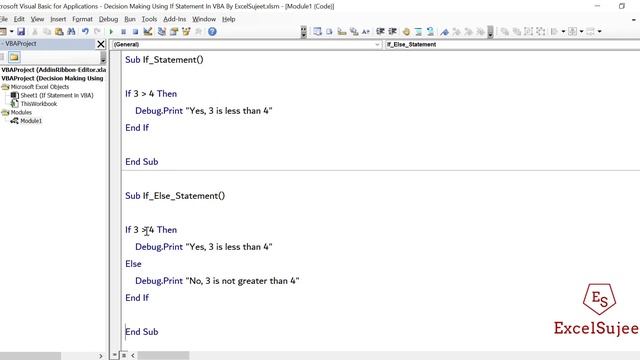Viewport: 640px width, 360px height.
Task: Toggle folders view in Project Explorer
Action: (14, 57)
